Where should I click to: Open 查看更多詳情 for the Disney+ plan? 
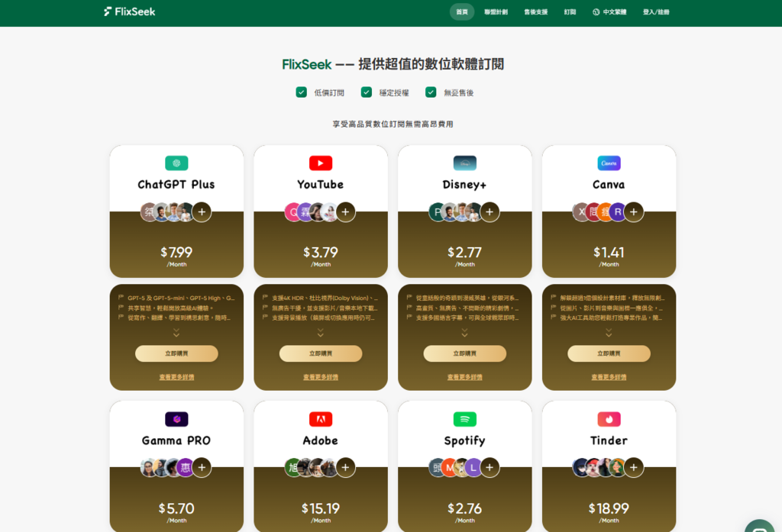(464, 376)
